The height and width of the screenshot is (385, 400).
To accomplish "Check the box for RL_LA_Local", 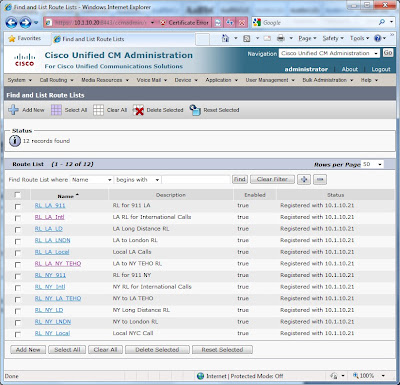I will click(18, 253).
